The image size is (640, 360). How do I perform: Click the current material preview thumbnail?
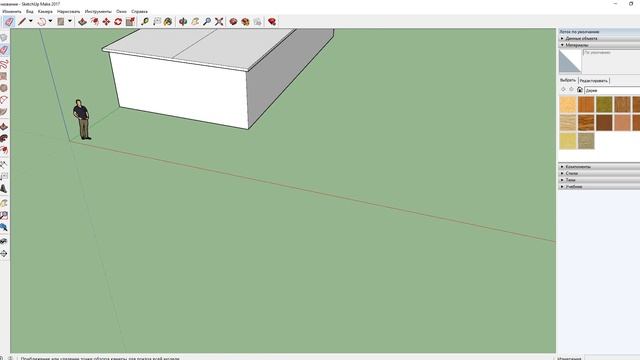570,62
